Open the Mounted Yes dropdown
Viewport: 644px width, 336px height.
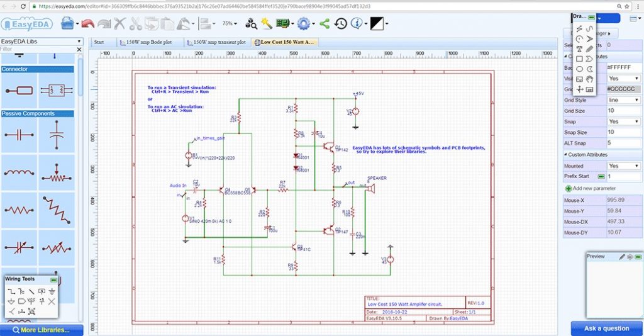(623, 166)
